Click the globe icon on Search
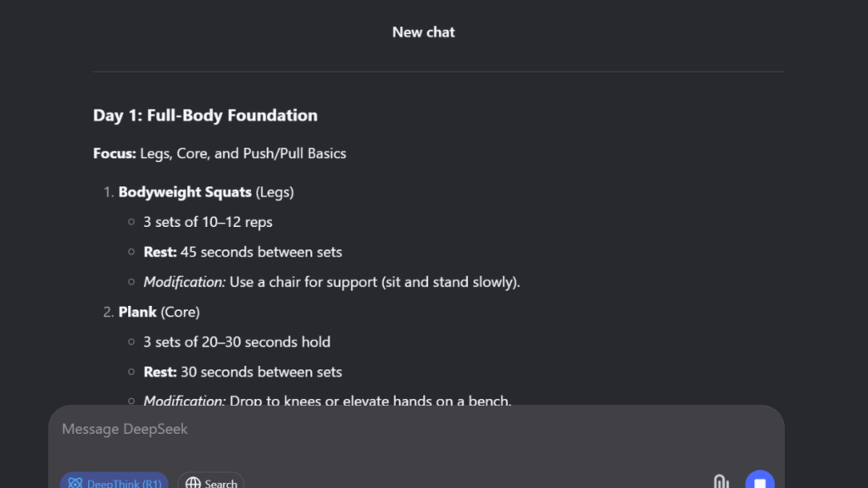Viewport: 868px width, 488px height. (x=193, y=483)
